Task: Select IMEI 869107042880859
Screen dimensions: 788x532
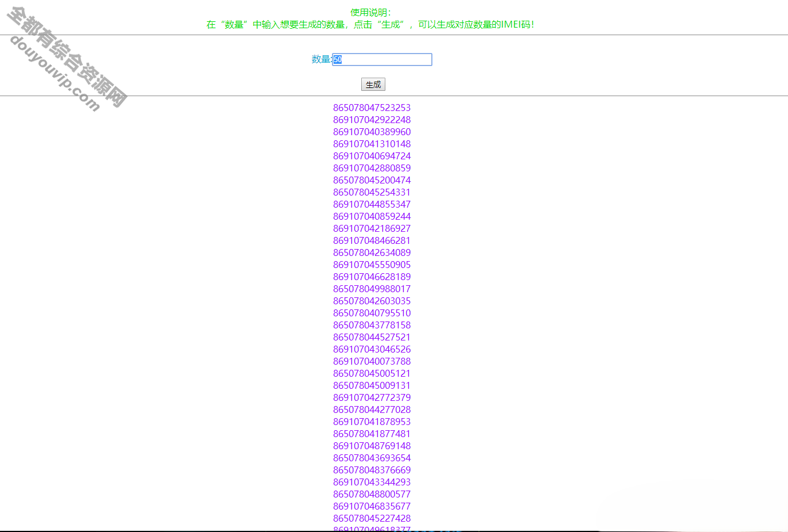Action: (372, 168)
